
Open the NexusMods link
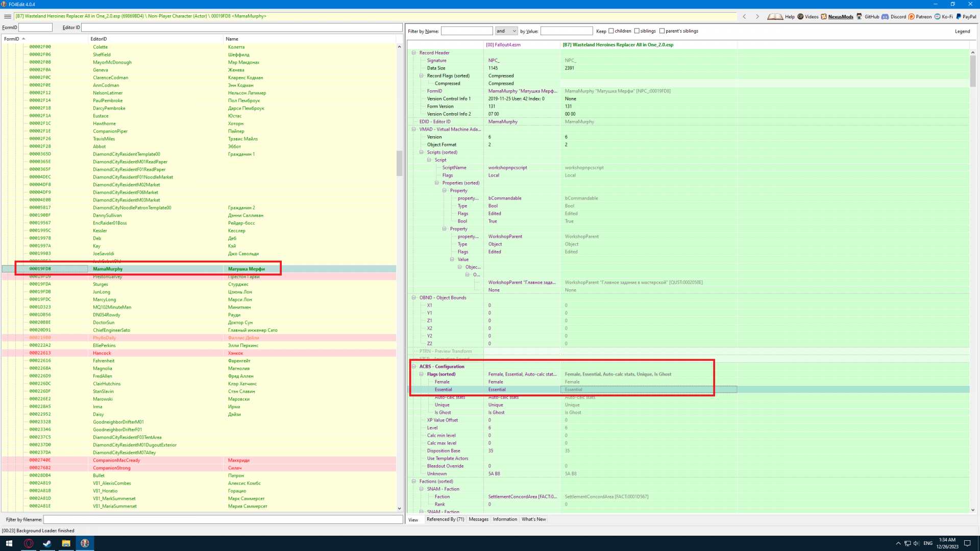tap(840, 17)
